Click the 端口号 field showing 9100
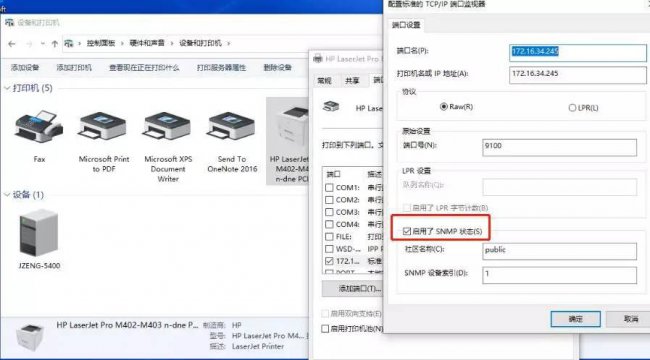Image resolution: width=650 pixels, height=360 pixels. (559, 147)
